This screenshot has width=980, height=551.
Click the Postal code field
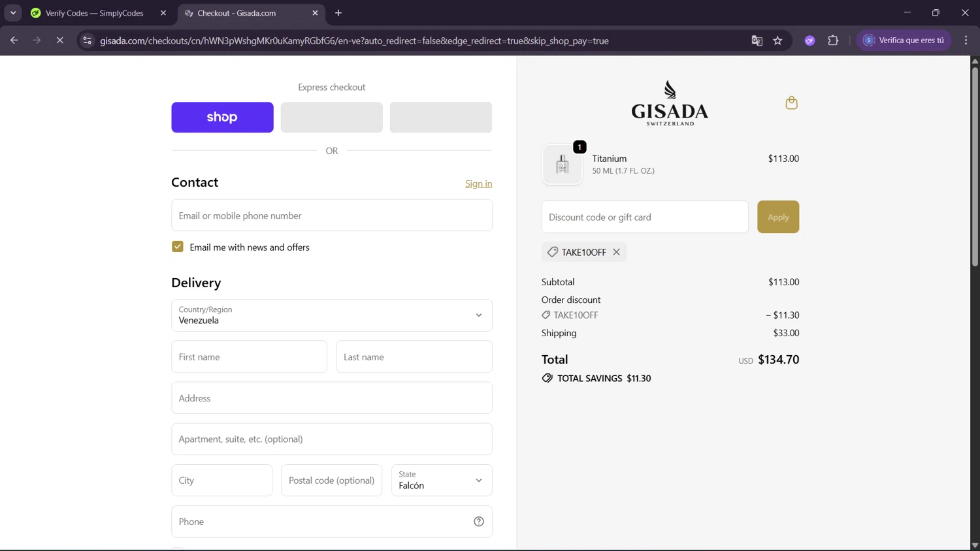[x=332, y=480]
